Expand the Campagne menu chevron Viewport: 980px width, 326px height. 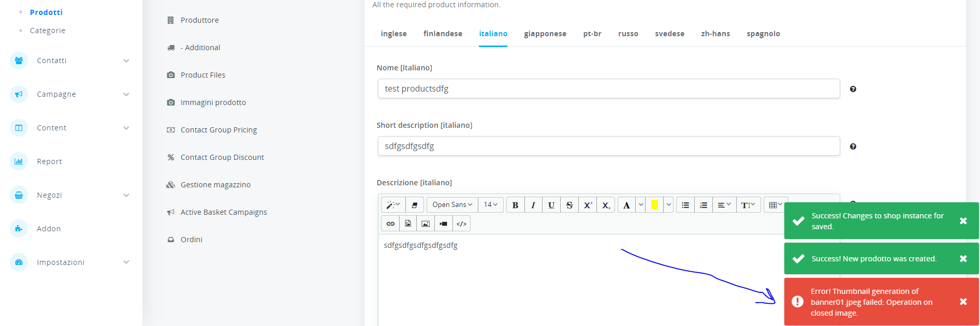pyautogui.click(x=126, y=94)
